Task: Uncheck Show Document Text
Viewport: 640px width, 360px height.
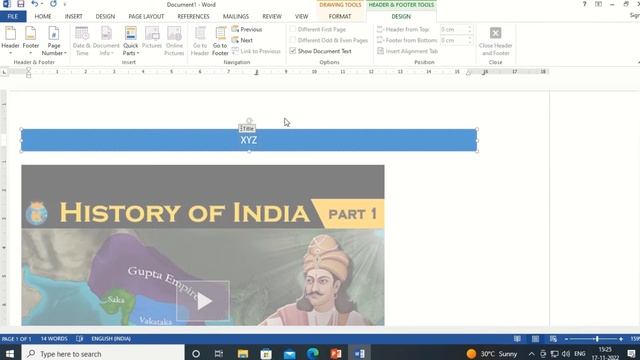Action: point(293,51)
